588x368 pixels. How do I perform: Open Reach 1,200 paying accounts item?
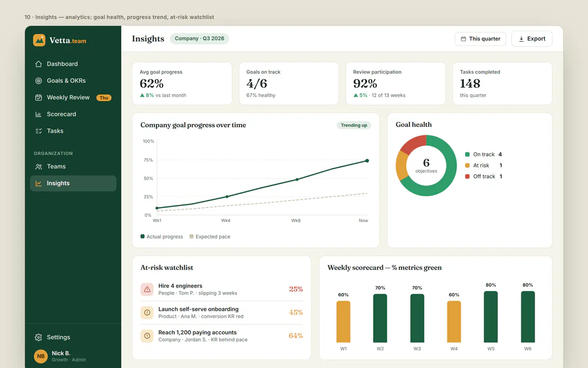pyautogui.click(x=222, y=336)
